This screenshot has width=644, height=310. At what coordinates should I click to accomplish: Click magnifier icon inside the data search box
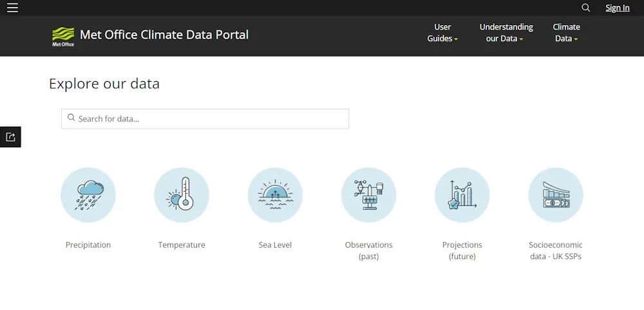coord(71,118)
